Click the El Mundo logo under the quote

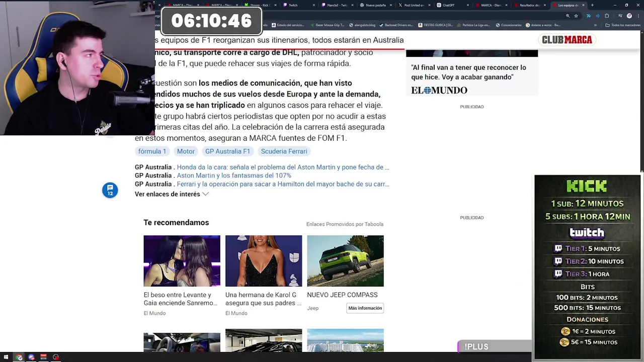pyautogui.click(x=439, y=90)
